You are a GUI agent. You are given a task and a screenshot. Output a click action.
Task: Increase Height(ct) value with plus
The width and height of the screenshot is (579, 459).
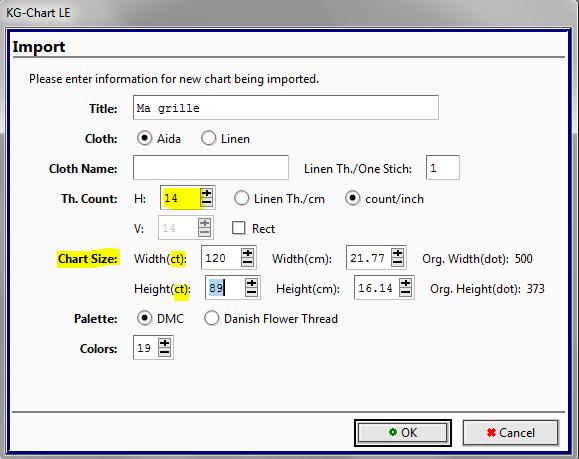click(x=251, y=283)
